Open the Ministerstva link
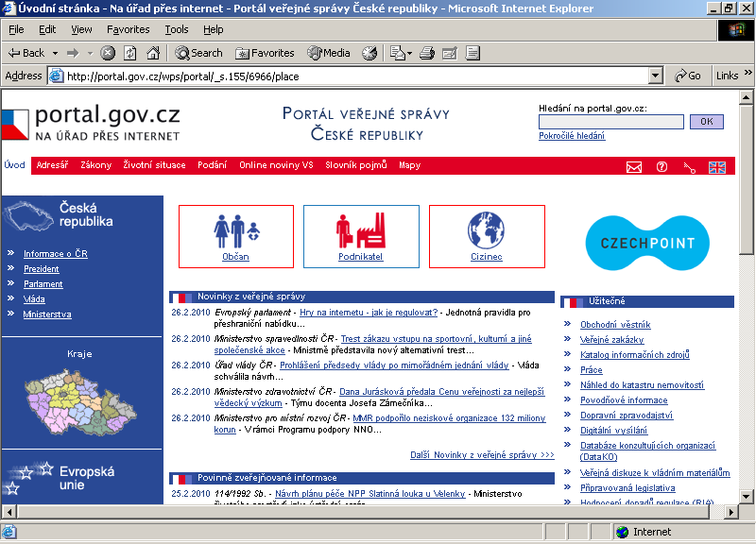756x544 pixels. coord(47,314)
